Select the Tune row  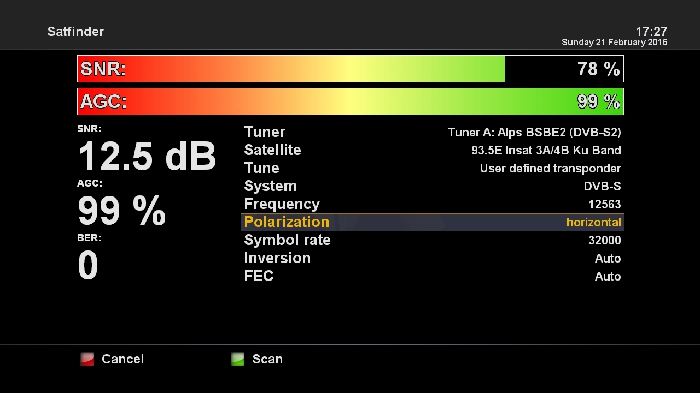click(x=432, y=168)
